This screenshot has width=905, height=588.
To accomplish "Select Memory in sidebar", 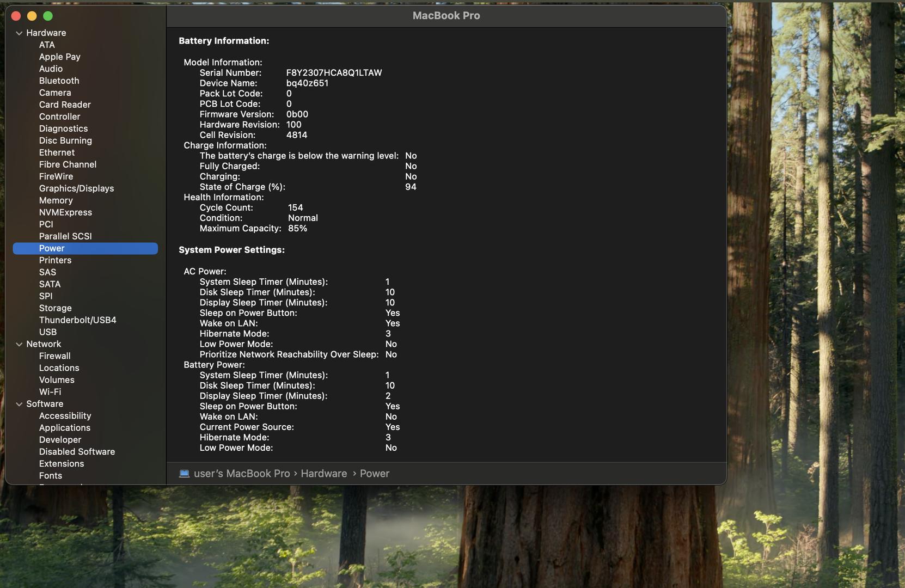I will pyautogui.click(x=56, y=200).
